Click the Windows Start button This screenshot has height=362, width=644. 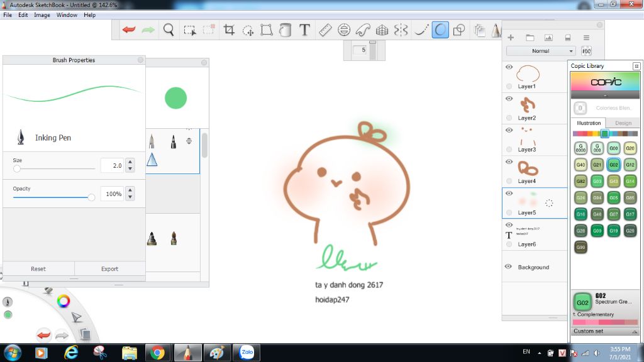[13, 353]
